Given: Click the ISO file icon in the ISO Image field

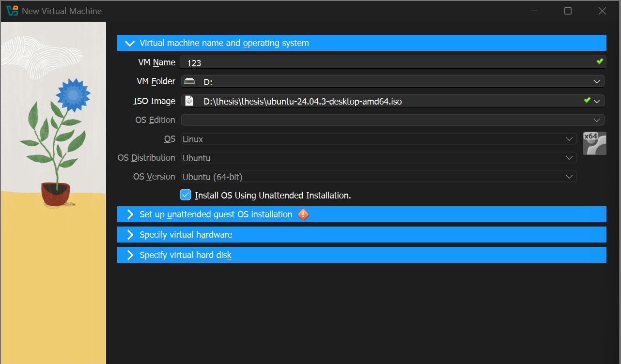Looking at the screenshot, I should (189, 101).
